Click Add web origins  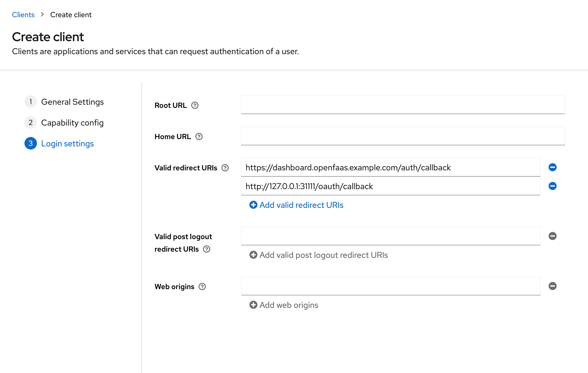[289, 305]
